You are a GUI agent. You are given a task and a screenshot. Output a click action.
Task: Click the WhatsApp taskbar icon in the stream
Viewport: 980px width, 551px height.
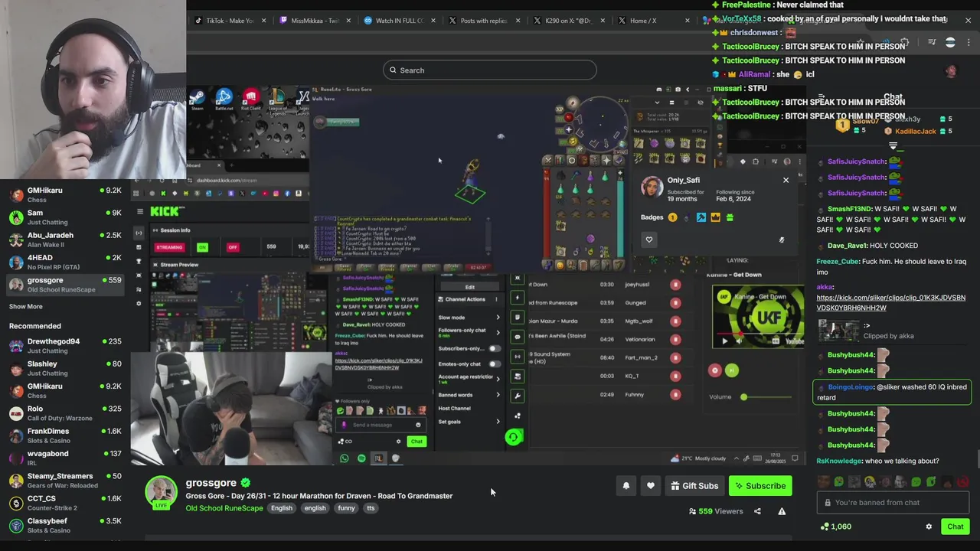345,458
